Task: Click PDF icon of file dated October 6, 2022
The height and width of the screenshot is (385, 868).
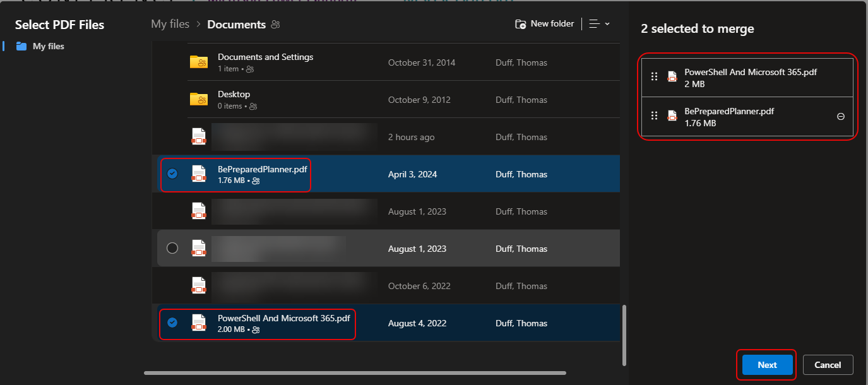Action: point(199,285)
